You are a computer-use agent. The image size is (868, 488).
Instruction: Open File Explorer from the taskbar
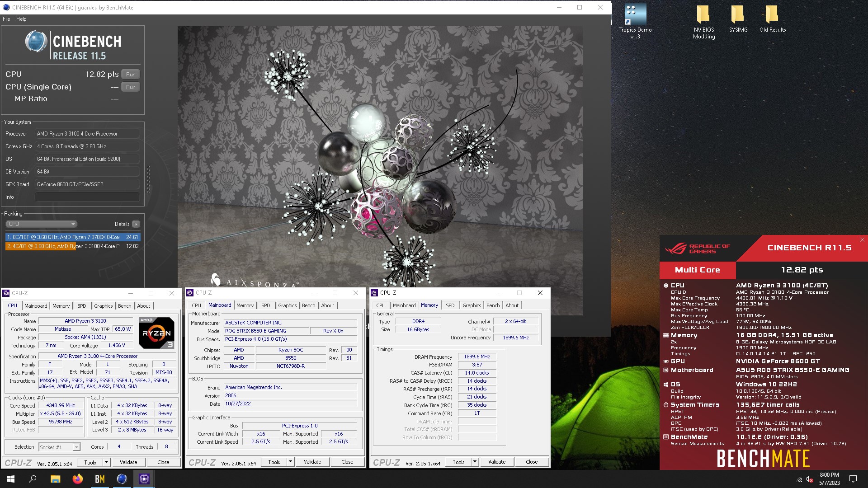55,479
